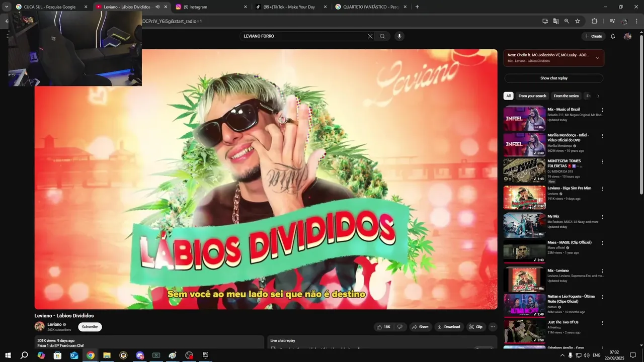Click the Clip button
This screenshot has width=644, height=362.
[x=475, y=327]
